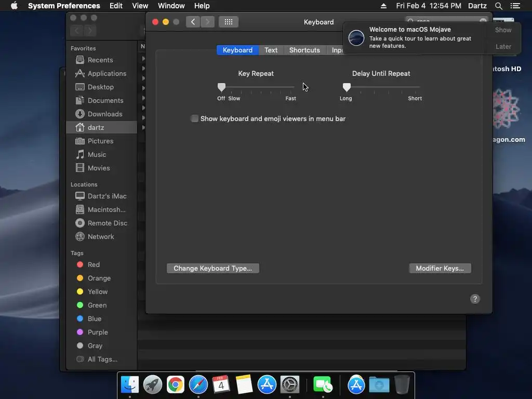Open blue Downloads folder in Dock

click(379, 385)
